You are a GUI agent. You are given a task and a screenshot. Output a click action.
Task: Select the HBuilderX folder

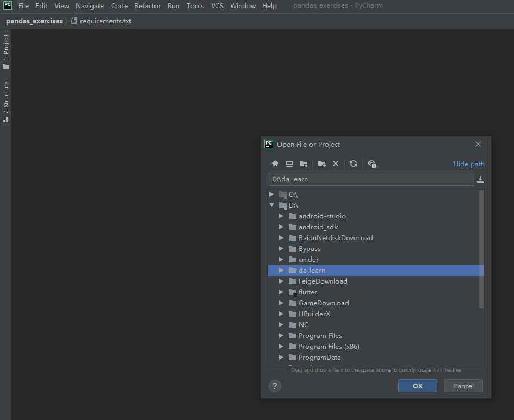coord(373,314)
